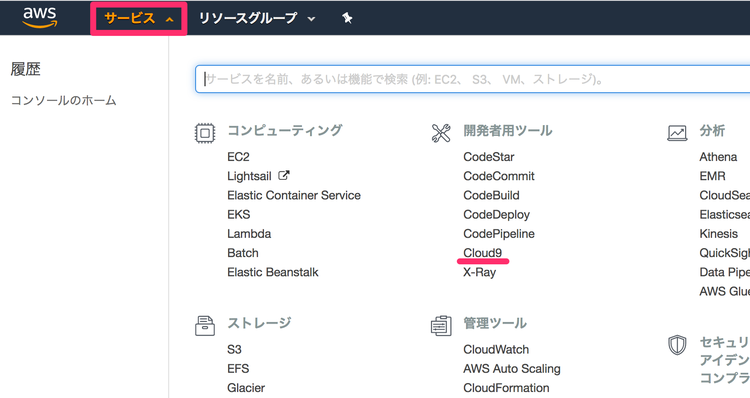Image resolution: width=750 pixels, height=398 pixels.
Task: Click the 管理ツール category heading
Action: 495,323
